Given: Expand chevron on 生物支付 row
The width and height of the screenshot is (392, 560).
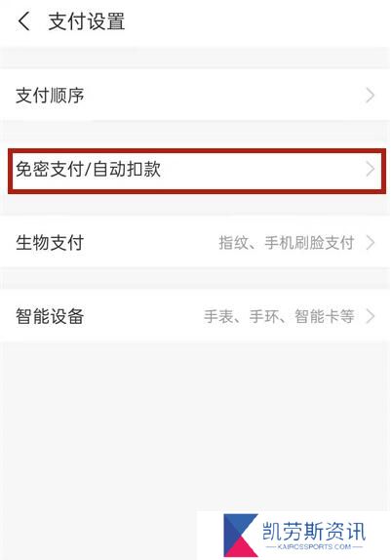Looking at the screenshot, I should click(371, 243).
